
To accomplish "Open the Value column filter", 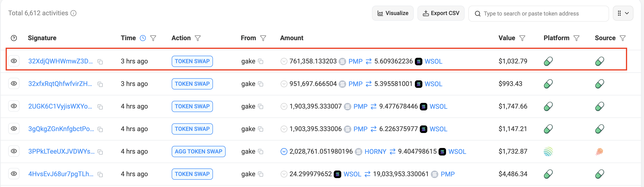I will click(x=522, y=38).
